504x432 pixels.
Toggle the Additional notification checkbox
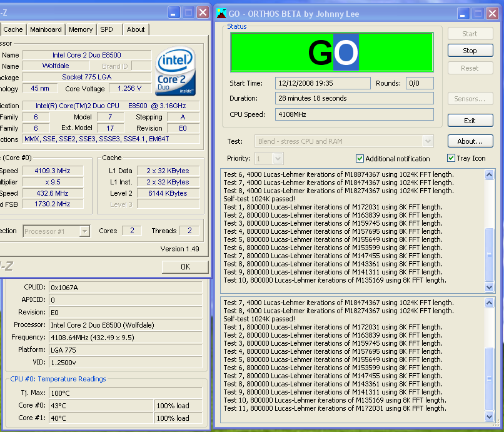[x=360, y=158]
